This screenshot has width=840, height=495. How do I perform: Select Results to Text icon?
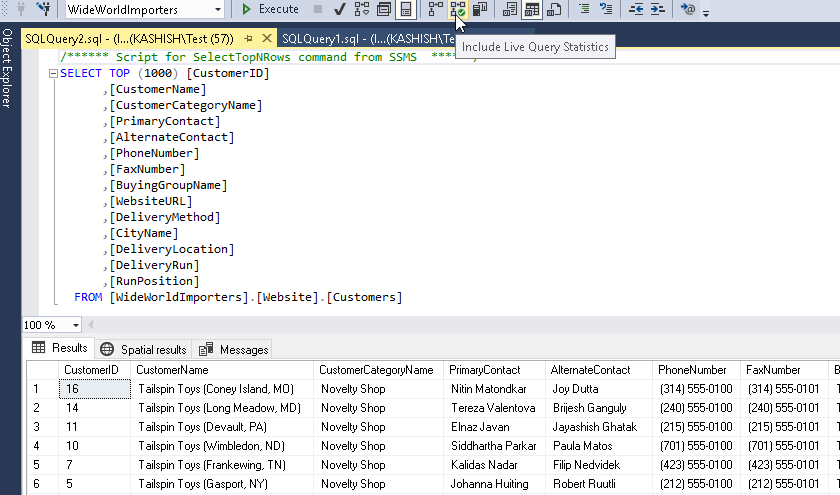pyautogui.click(x=510, y=9)
